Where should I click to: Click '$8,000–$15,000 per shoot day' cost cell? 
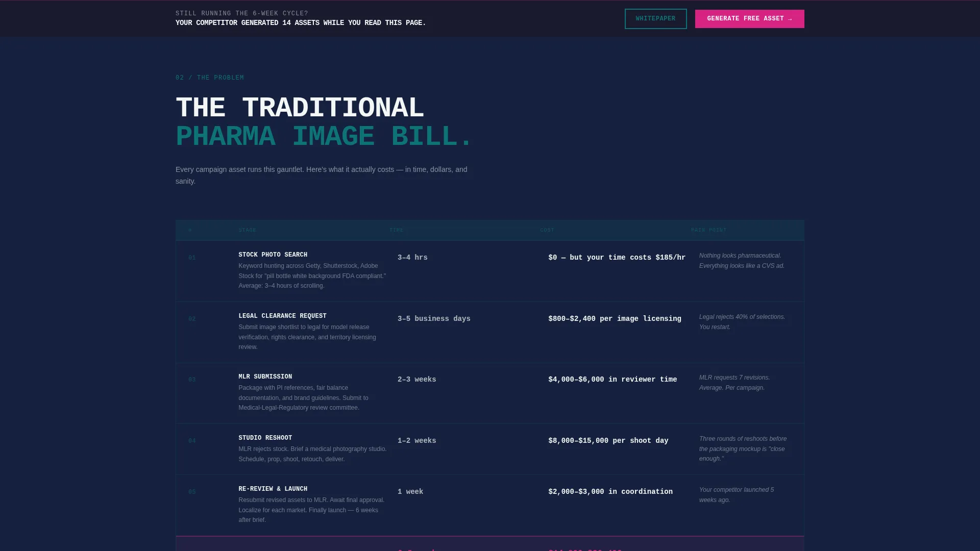pos(608,441)
